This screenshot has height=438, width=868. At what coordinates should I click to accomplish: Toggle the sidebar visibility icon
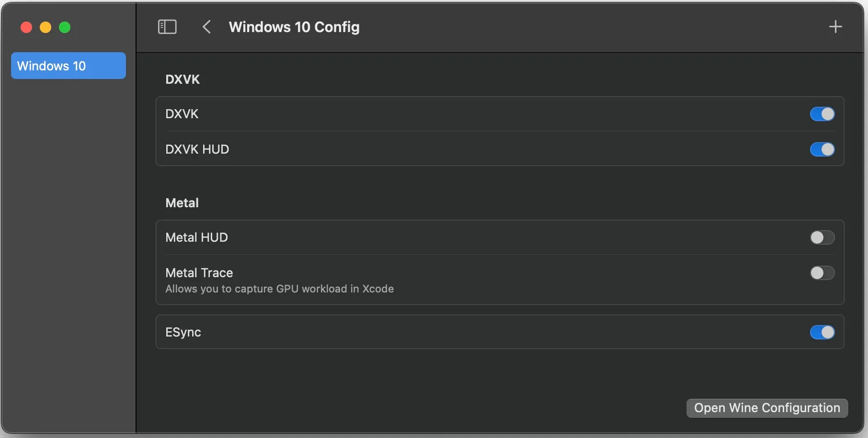click(x=167, y=27)
